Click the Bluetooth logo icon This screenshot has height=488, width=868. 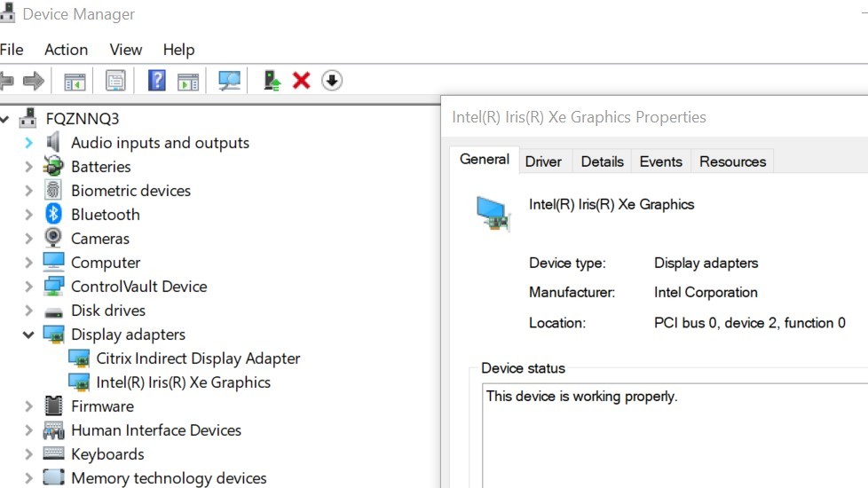53,214
